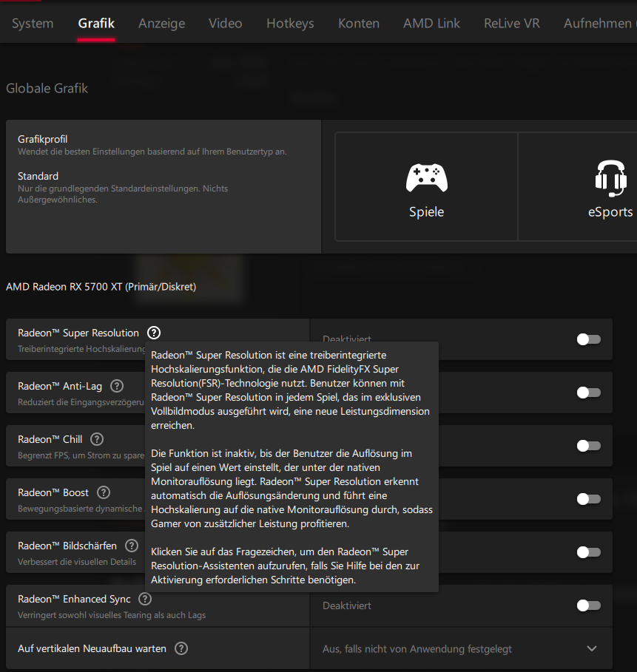
Task: Click the Radeon Super Resolution label
Action: point(78,333)
